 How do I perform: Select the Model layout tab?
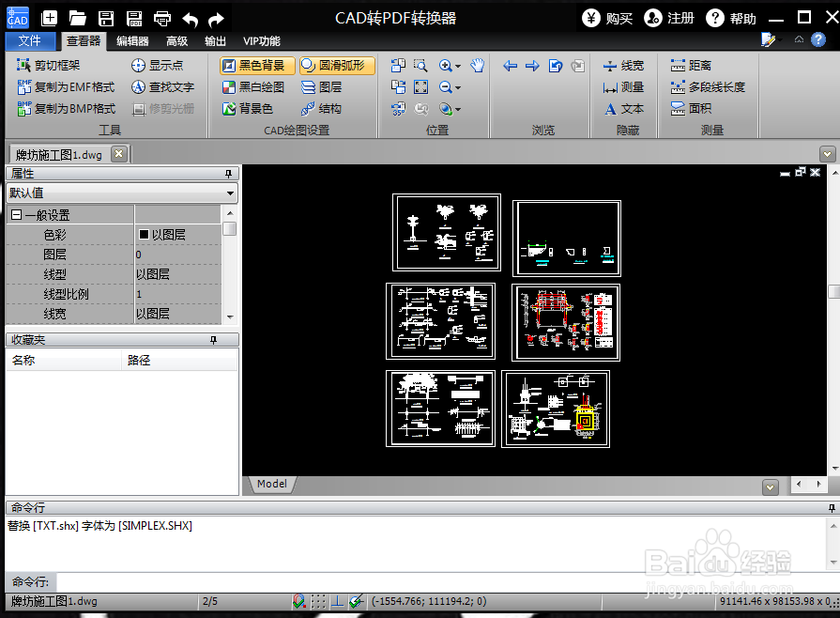tap(272, 484)
